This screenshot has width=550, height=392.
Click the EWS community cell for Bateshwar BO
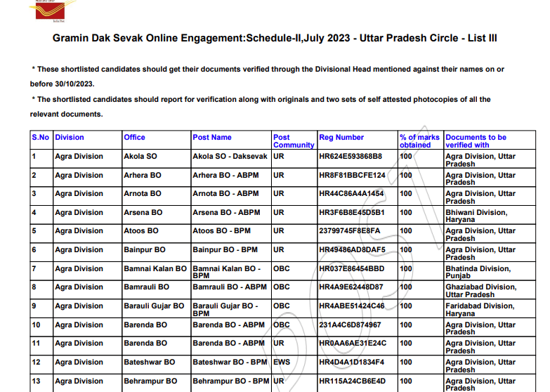click(281, 362)
